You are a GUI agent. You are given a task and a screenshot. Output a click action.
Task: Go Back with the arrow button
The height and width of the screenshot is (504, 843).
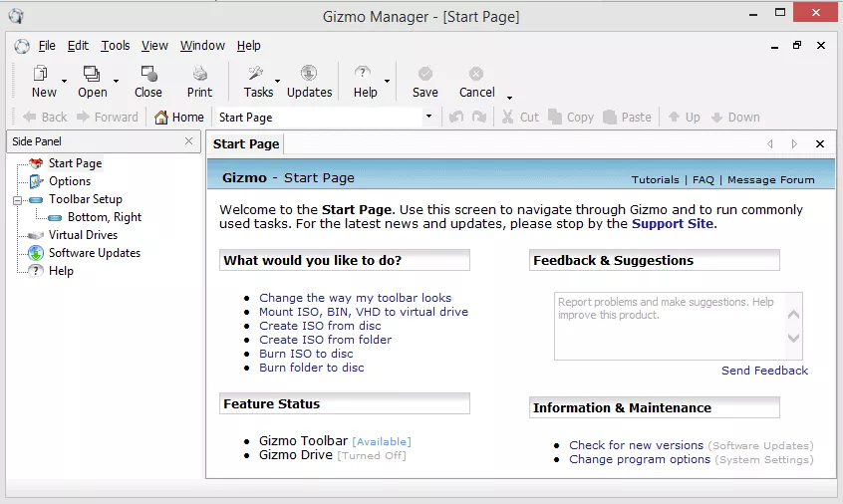point(45,118)
